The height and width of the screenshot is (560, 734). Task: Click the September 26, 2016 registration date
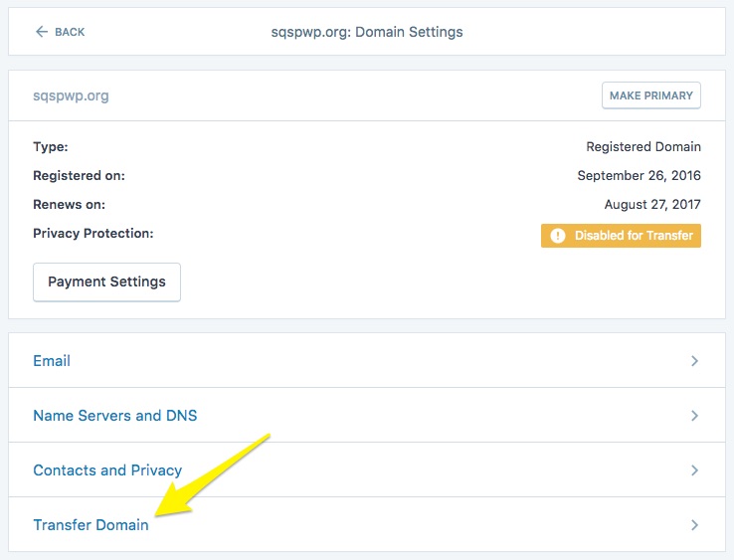639,176
